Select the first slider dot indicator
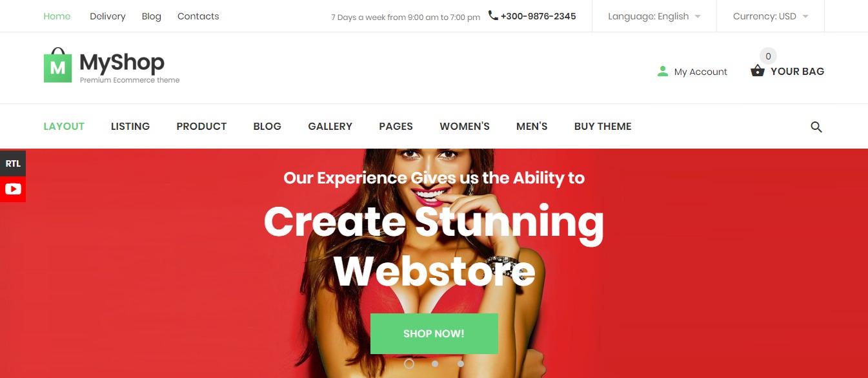This screenshot has height=378, width=868. 409,364
